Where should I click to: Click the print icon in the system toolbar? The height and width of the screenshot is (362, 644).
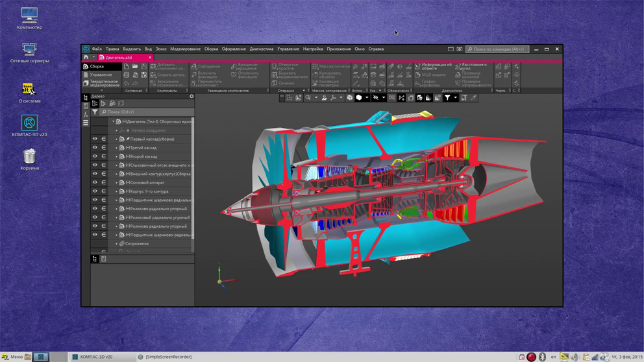coord(127,75)
